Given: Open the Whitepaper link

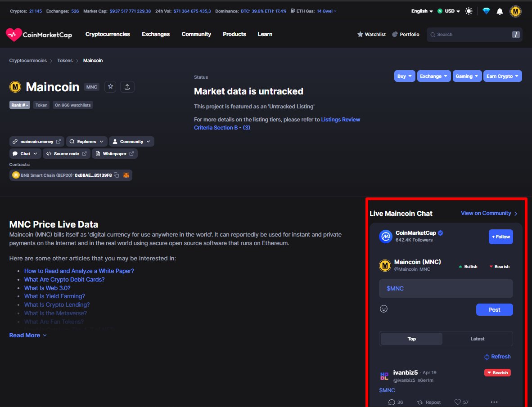Looking at the screenshot, I should (115, 154).
